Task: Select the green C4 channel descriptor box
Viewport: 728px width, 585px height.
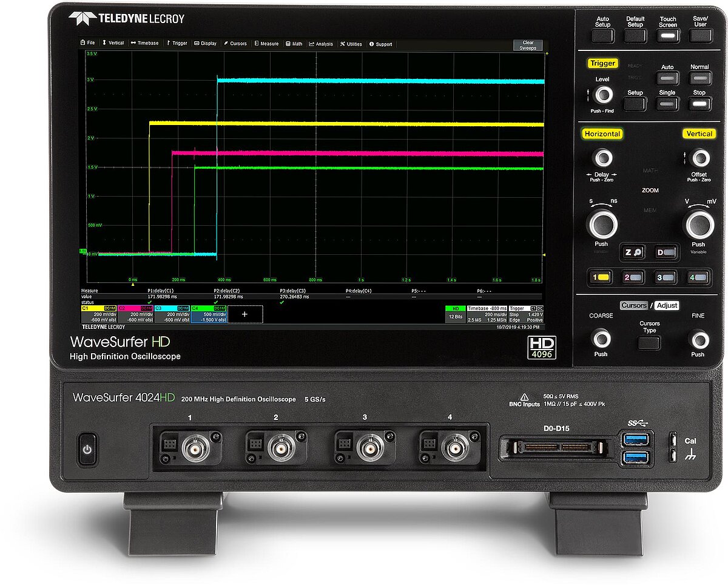Action: tap(209, 314)
